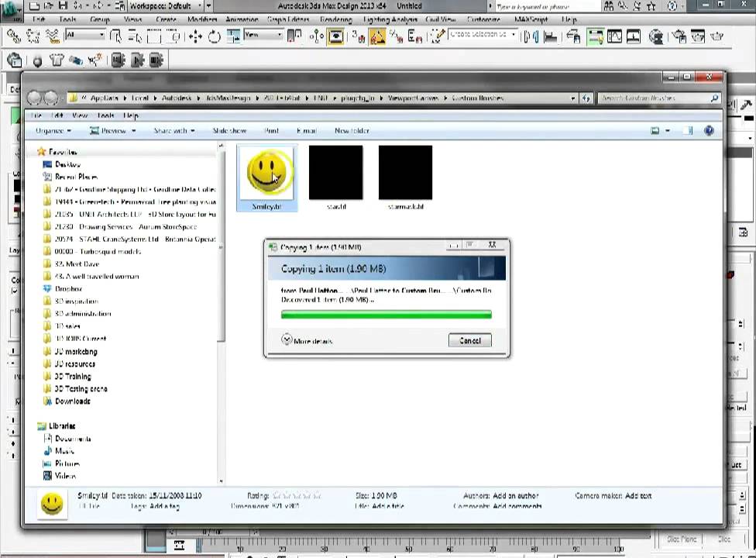Screen dimensions: 756x558
Task: Open the Workspace: Default dropdown
Action: (x=166, y=5)
